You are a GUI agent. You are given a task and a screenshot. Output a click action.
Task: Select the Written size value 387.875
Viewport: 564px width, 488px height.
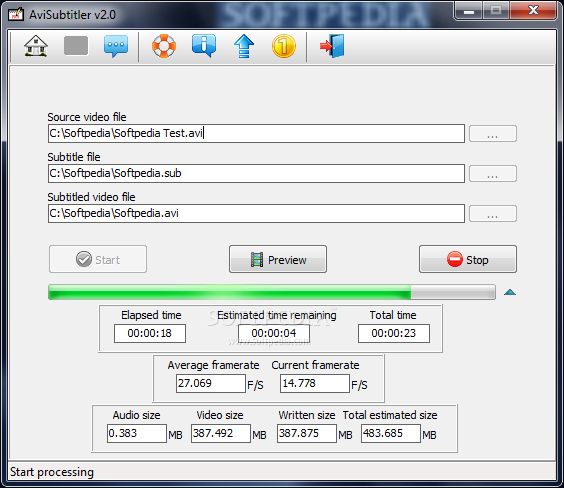(x=307, y=433)
